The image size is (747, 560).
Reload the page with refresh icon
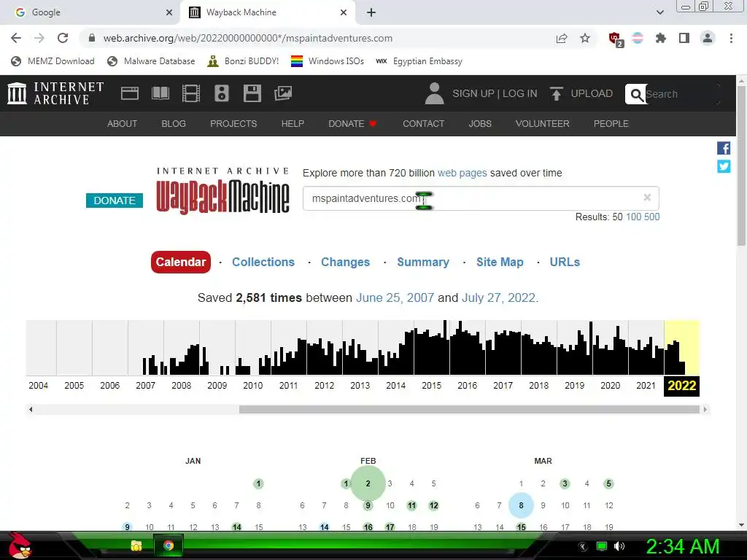63,38
